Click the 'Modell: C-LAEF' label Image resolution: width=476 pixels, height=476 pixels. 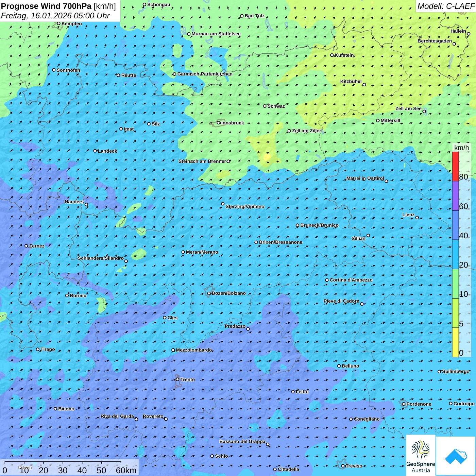tap(445, 6)
